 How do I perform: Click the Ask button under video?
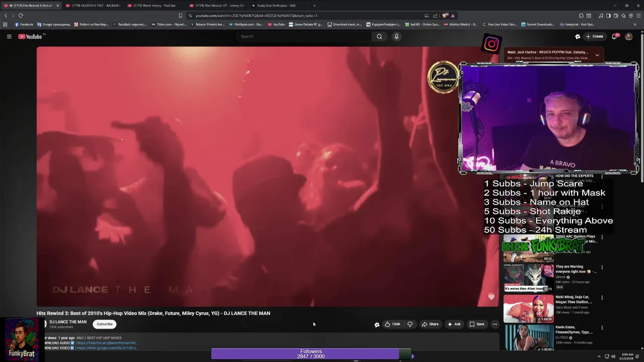454,324
